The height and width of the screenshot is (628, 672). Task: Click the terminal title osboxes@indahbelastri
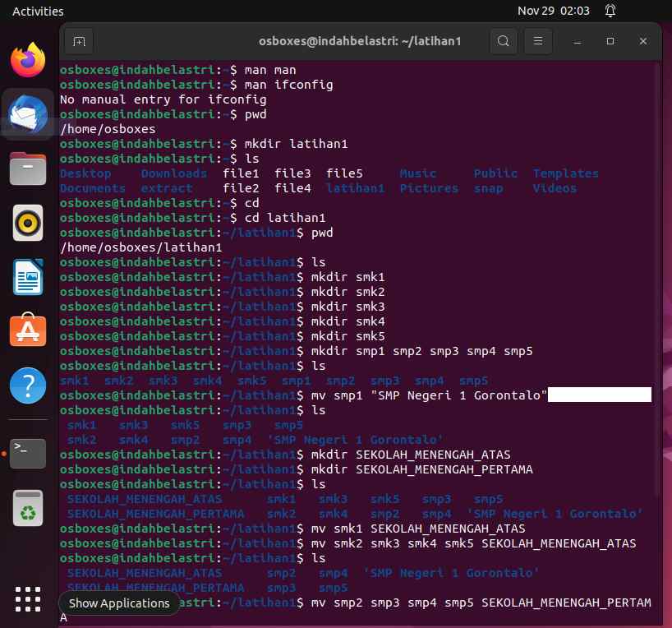pyautogui.click(x=360, y=41)
